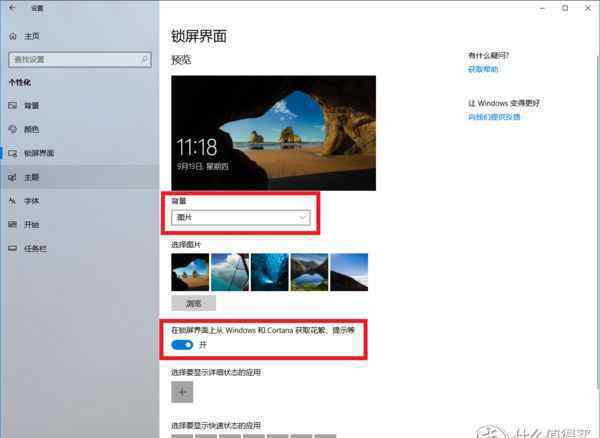Toggle off Windows and Cortana tips switch
Screen dimensions: 600x438
pyautogui.click(x=182, y=345)
